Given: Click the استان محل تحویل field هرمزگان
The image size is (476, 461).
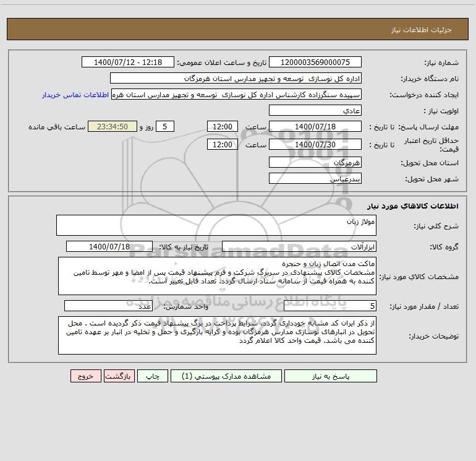Looking at the screenshot, I should point(315,162).
